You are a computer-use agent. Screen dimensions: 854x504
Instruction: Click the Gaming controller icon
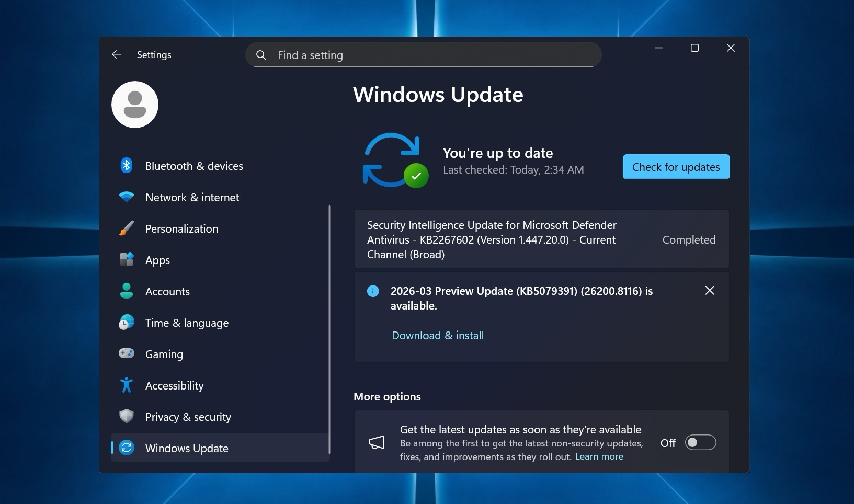pos(127,354)
